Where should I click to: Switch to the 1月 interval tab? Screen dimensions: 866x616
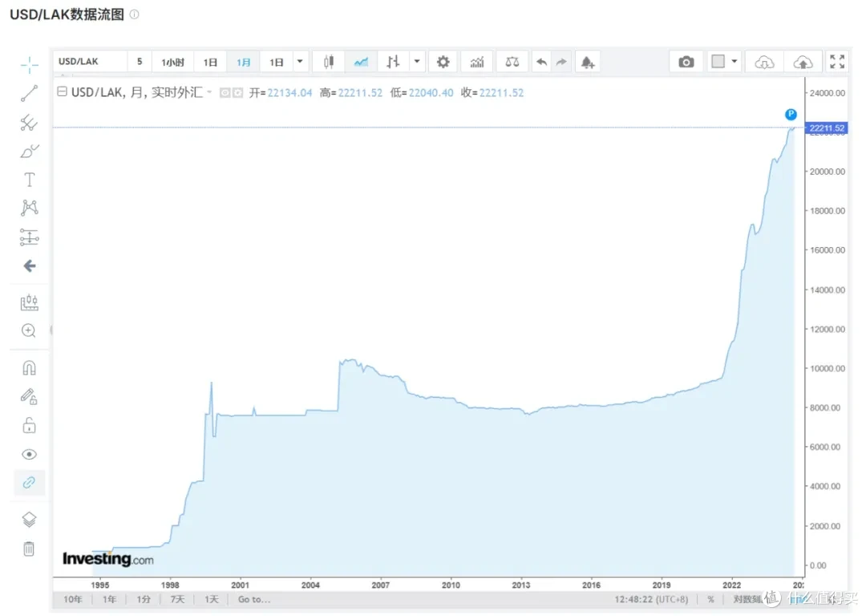[244, 62]
